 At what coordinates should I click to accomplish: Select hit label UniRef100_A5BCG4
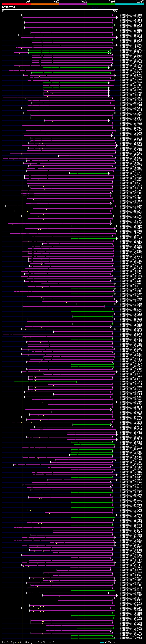[131, 63]
